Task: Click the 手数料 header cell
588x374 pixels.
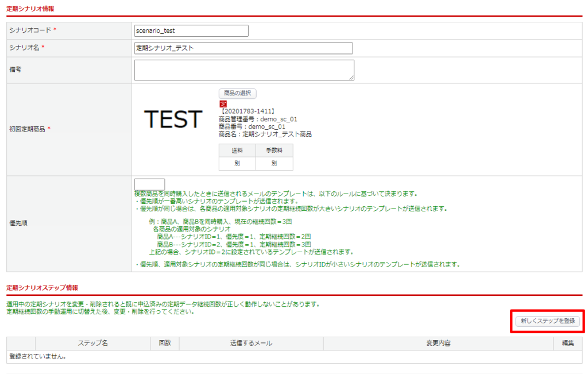Action: pos(274,151)
